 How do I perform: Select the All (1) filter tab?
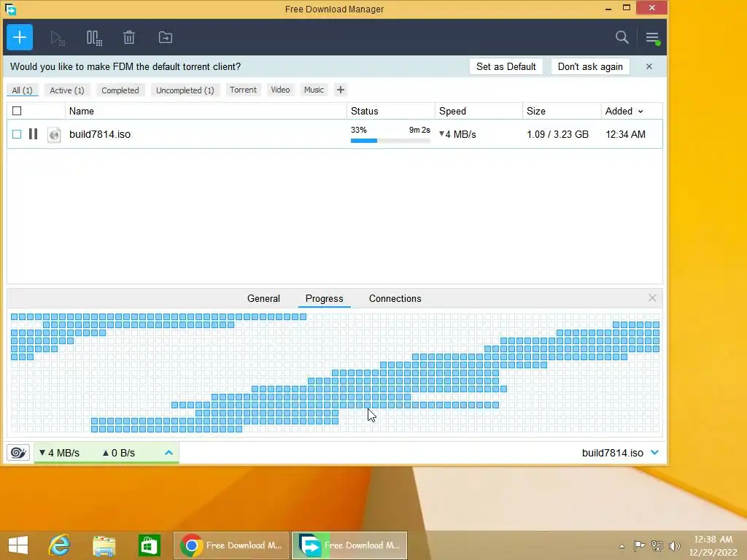(22, 90)
